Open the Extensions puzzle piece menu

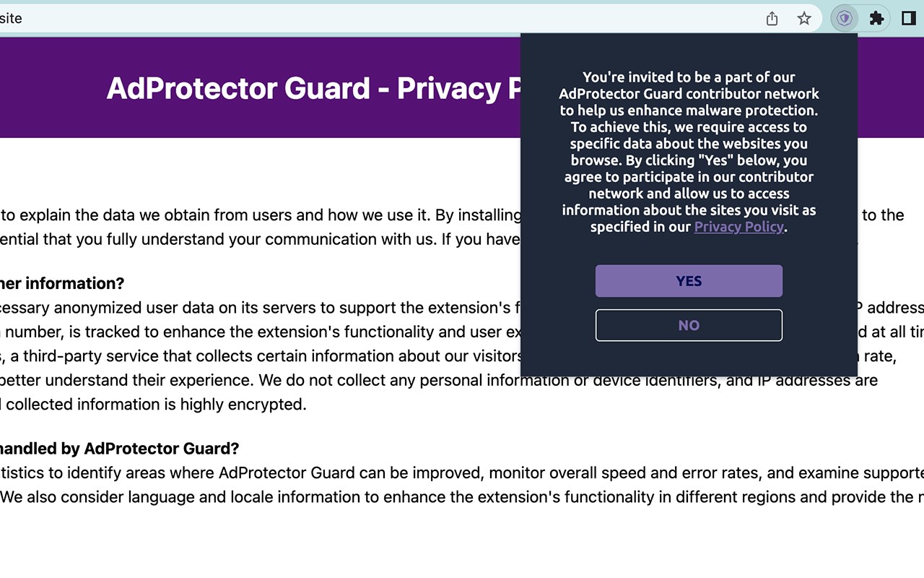[876, 19]
